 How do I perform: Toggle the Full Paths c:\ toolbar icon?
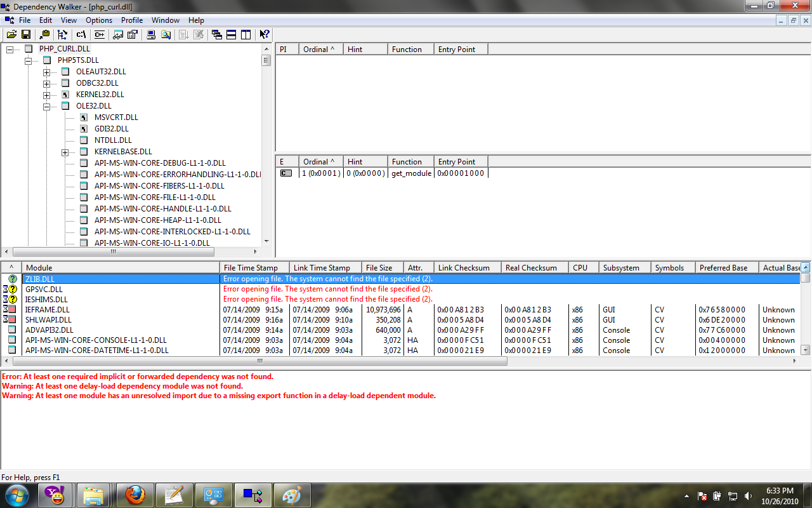pos(81,34)
